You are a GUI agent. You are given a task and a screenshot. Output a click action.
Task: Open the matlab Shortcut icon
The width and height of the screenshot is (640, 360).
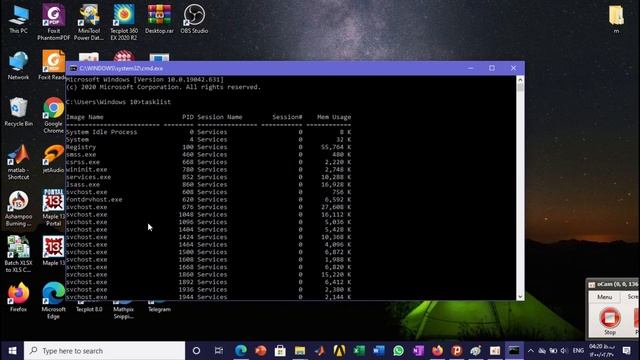coord(18,162)
